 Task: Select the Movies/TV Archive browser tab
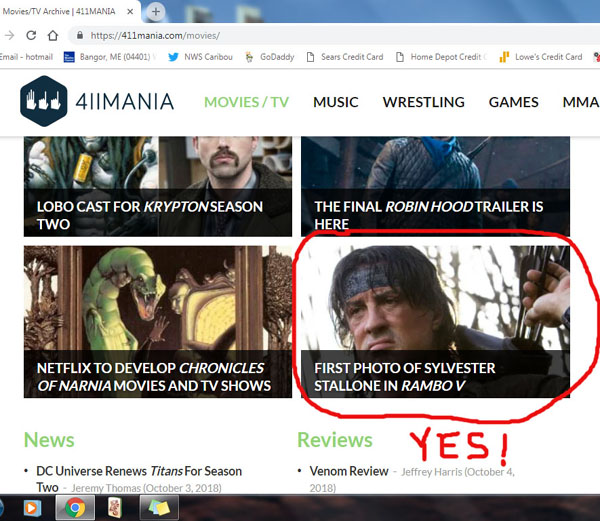click(x=69, y=11)
